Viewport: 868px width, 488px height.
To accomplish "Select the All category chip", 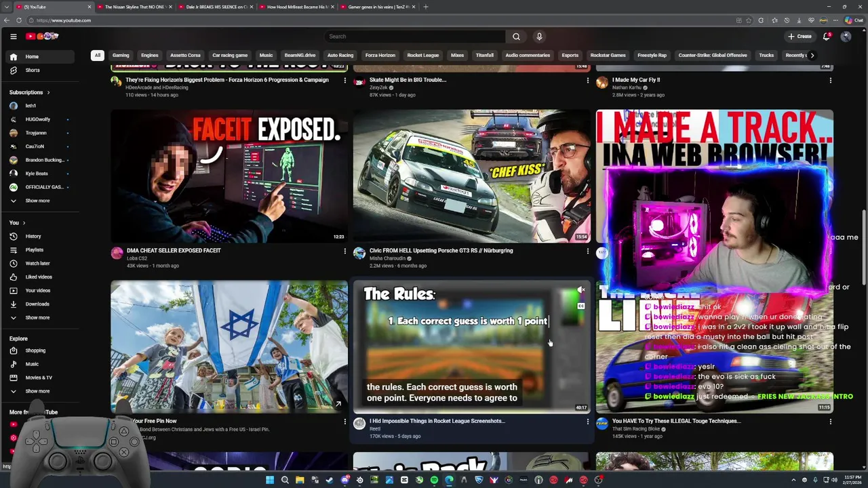I will [98, 56].
